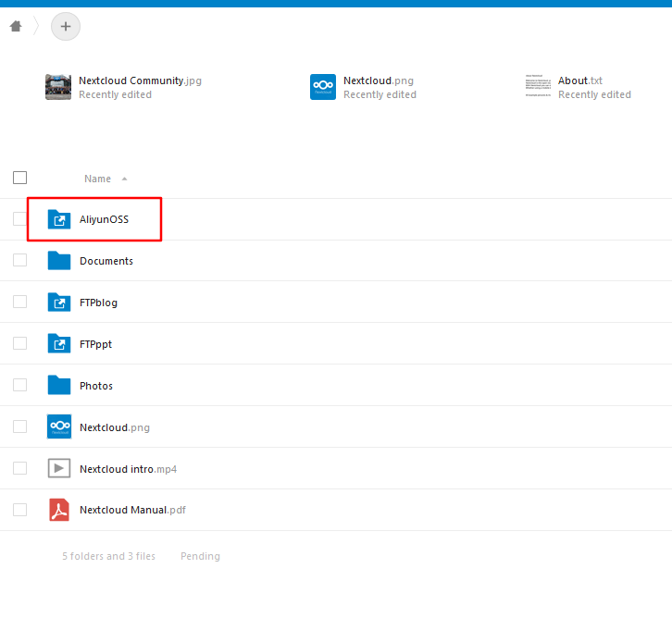Click the Nextcloud intro.mp4 video icon
The width and height of the screenshot is (672, 618).
pyautogui.click(x=59, y=468)
